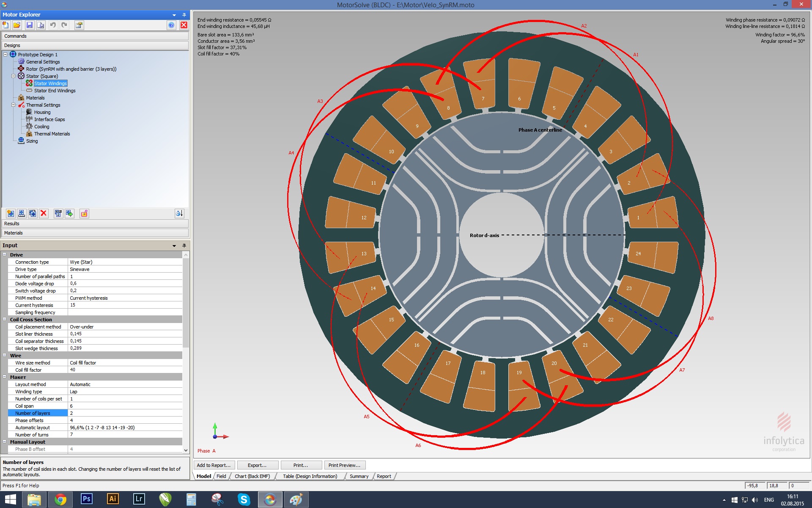Click the Print Preview button

click(x=344, y=465)
